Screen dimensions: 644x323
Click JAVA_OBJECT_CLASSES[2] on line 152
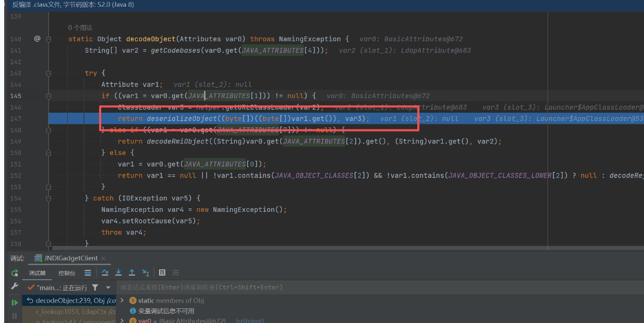[x=322, y=176]
